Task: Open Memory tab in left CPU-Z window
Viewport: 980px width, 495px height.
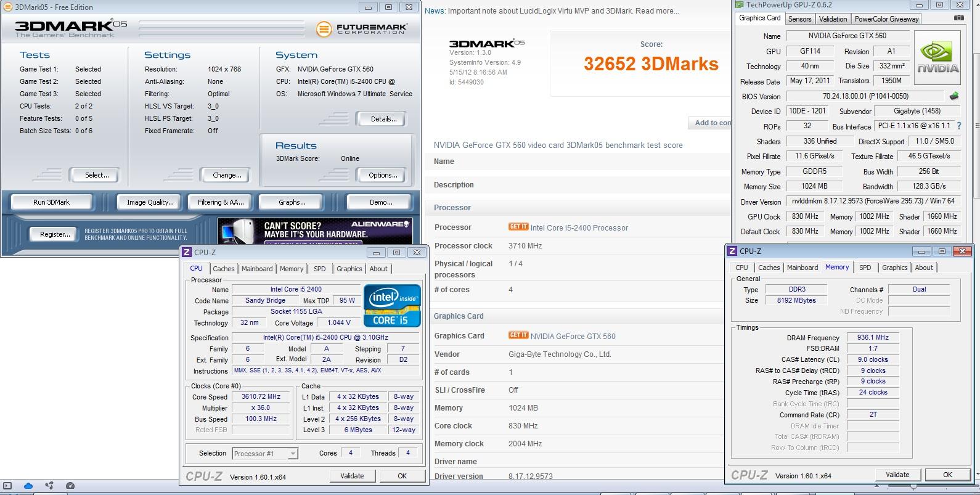Action: 292,269
